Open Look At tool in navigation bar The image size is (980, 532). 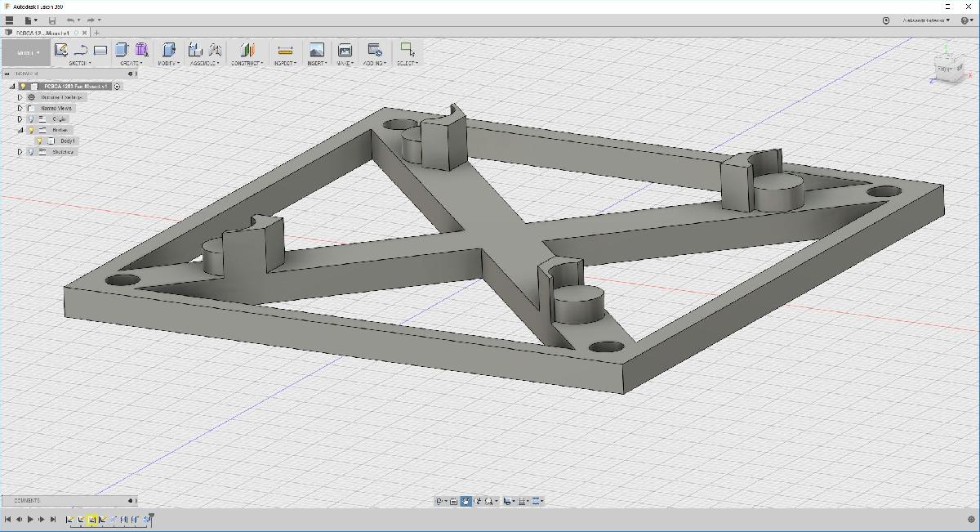[453, 501]
